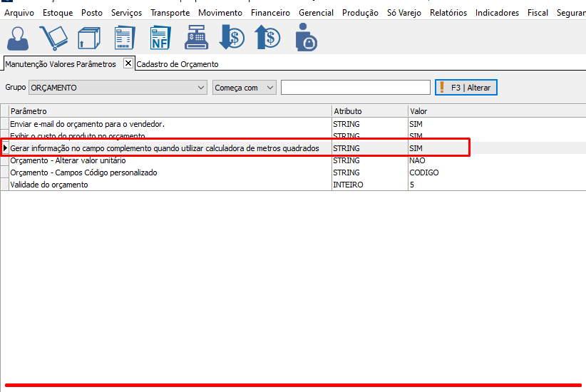Open the user padlock icon
The image size is (586, 392).
pyautogui.click(x=306, y=38)
